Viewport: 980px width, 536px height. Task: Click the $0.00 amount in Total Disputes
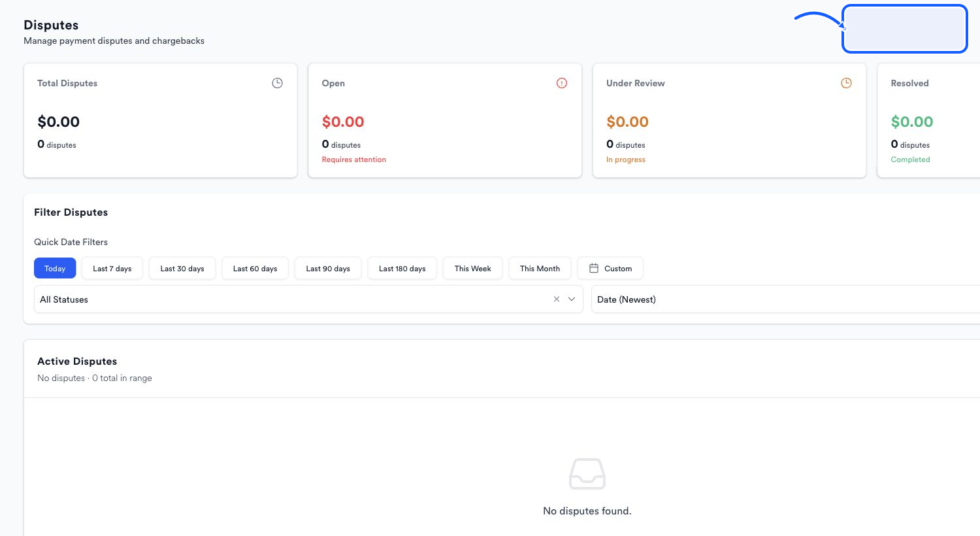(x=58, y=122)
